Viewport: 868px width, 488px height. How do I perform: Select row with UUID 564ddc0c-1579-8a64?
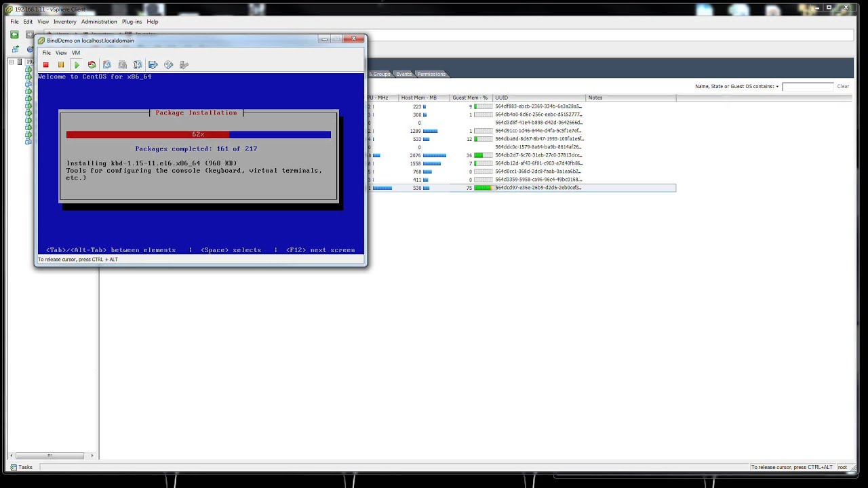coord(538,147)
